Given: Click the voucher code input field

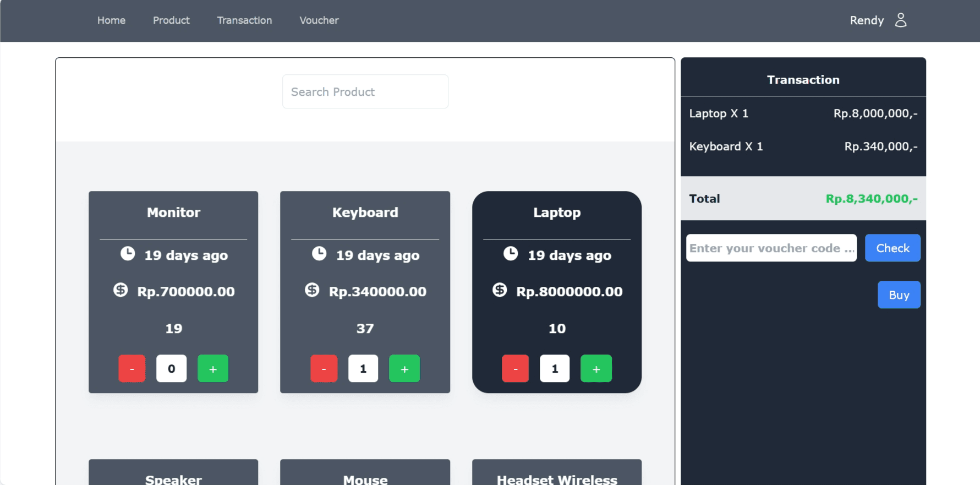Looking at the screenshot, I should (771, 248).
